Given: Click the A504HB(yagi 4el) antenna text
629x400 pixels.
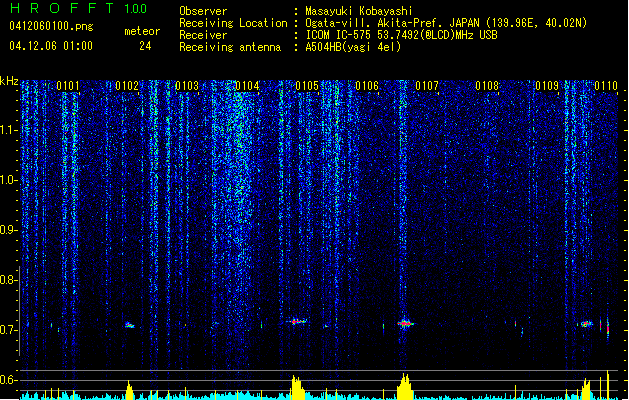Looking at the screenshot, I should click(x=353, y=47).
